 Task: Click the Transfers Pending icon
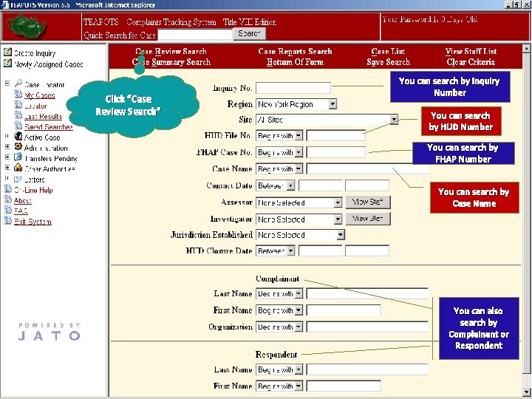tap(18, 157)
